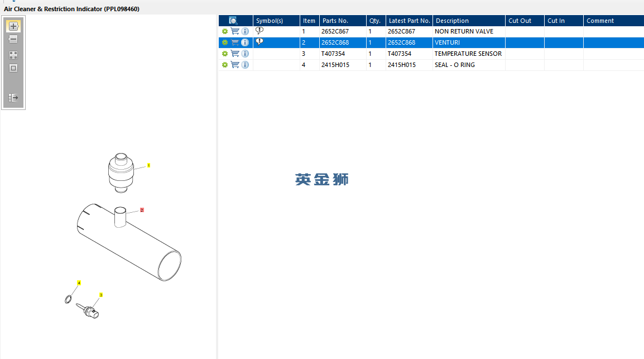Add NON RETURN VALVE to cart
This screenshot has height=359, width=644.
pos(235,31)
